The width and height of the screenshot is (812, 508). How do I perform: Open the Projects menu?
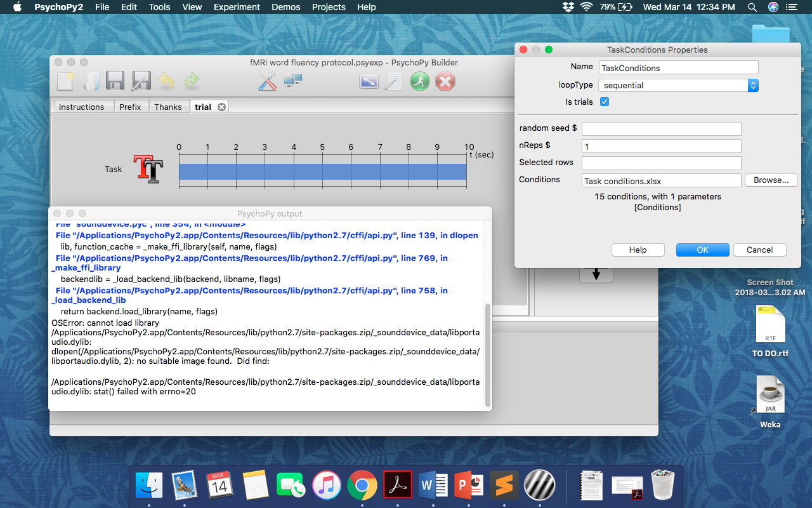pyautogui.click(x=329, y=7)
